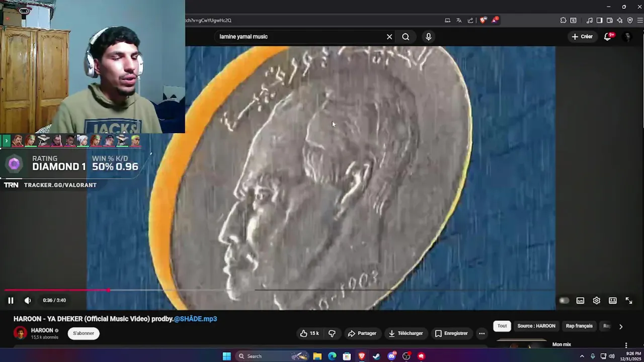Open Mon mix video options menu

[x=626, y=345]
